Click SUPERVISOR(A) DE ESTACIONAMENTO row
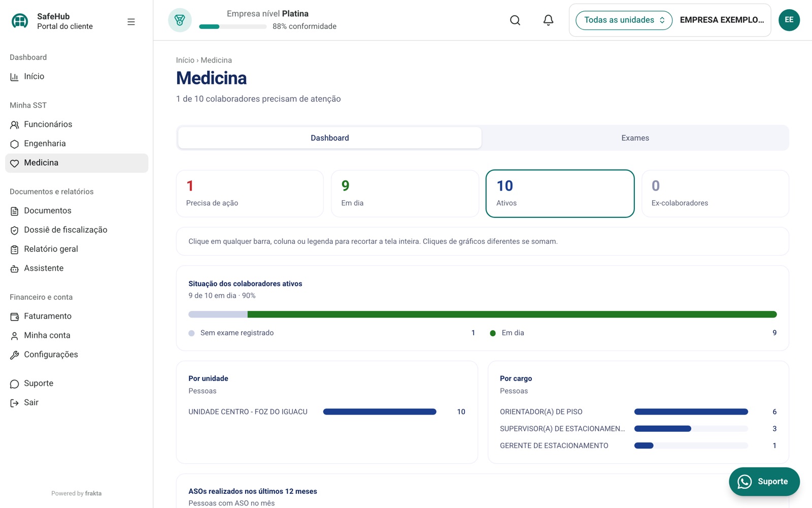The width and height of the screenshot is (812, 508). (x=638, y=429)
